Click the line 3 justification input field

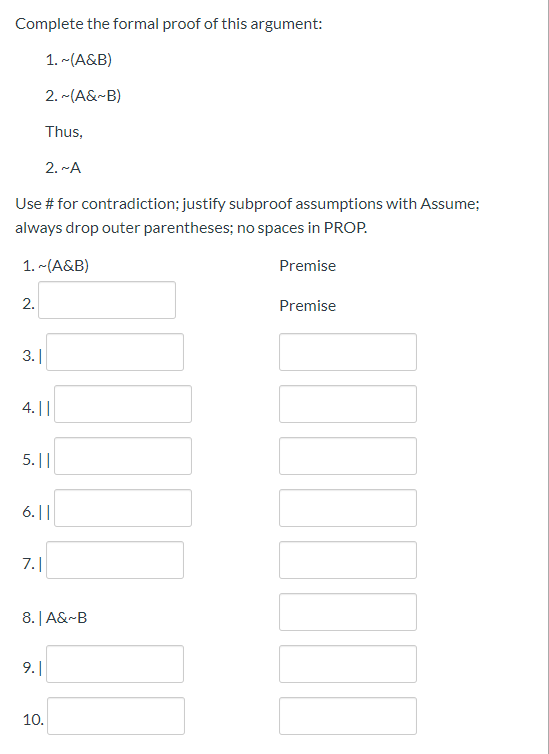click(x=348, y=352)
